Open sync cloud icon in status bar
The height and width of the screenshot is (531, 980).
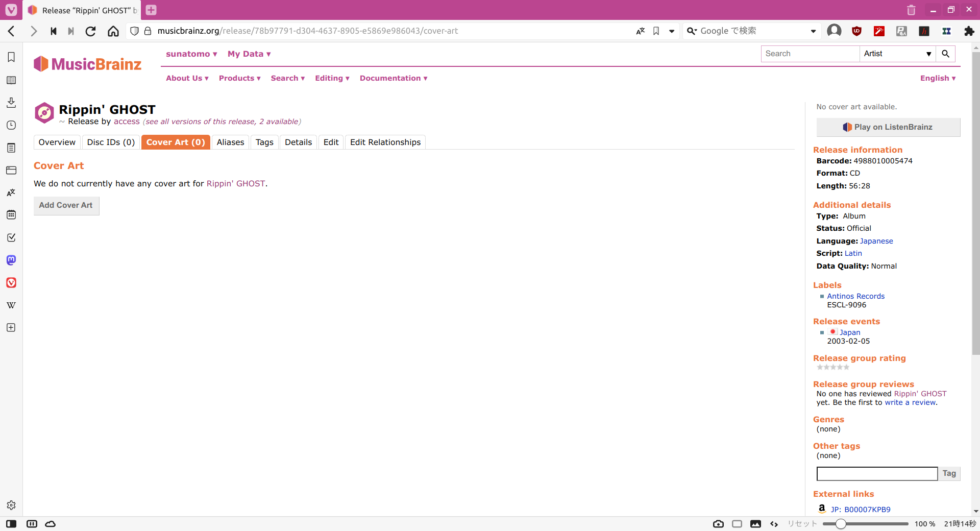click(x=51, y=524)
